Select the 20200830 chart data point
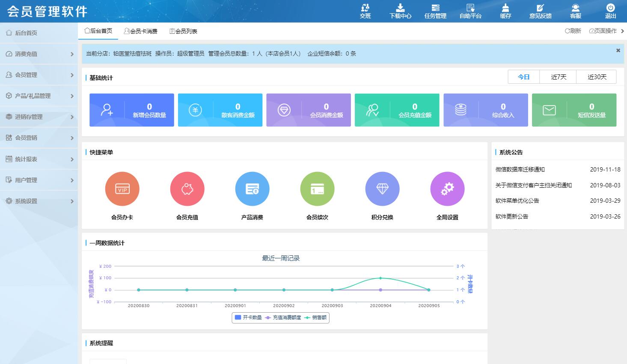This screenshot has height=364, width=627. pos(139,290)
